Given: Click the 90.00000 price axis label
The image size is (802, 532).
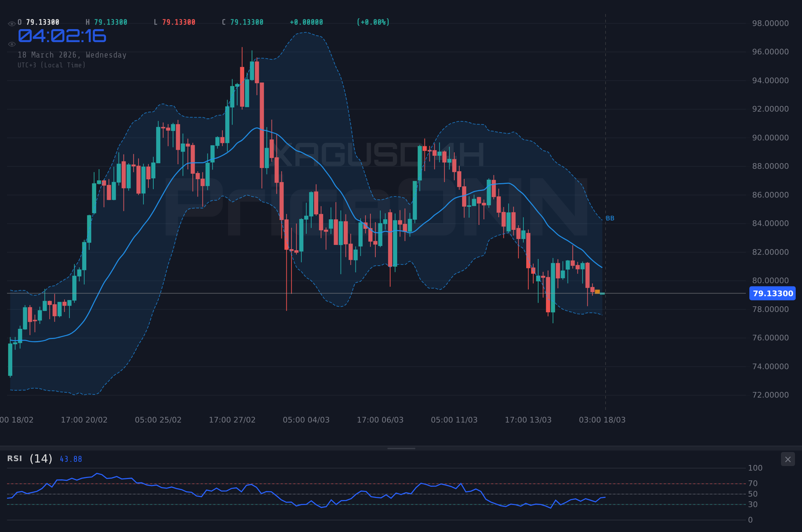Looking at the screenshot, I should point(770,138).
